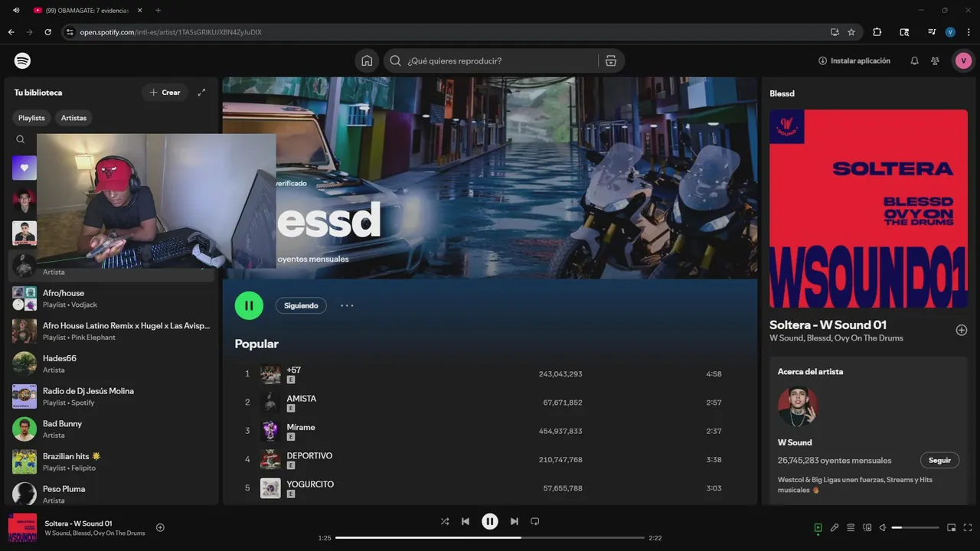Toggle shuffle playback
The image size is (980, 551).
click(445, 521)
